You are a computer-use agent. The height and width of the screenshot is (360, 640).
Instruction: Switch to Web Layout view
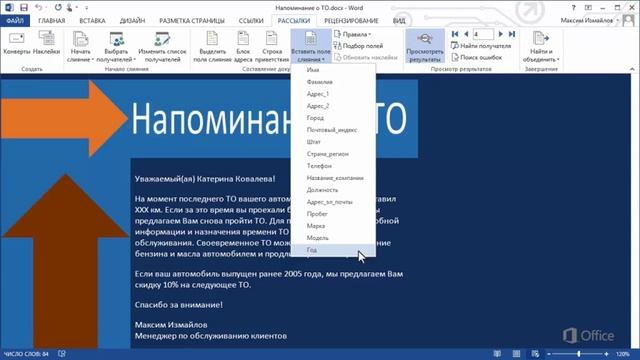click(x=535, y=354)
